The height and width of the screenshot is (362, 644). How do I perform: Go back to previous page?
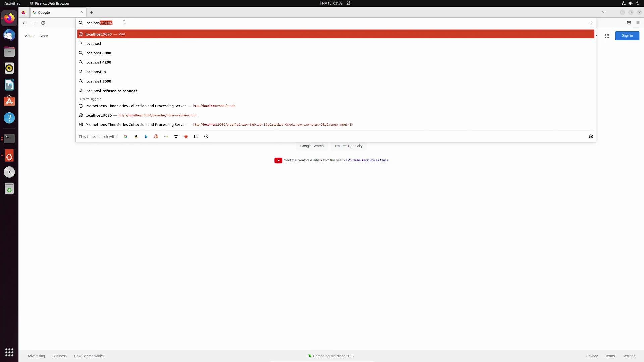[24, 23]
